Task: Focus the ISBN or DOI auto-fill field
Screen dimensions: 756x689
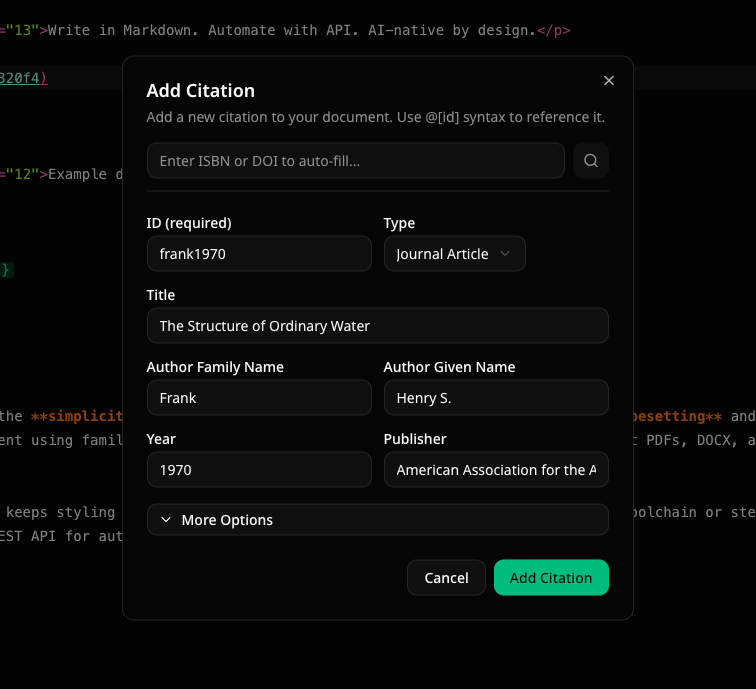Action: click(x=355, y=161)
